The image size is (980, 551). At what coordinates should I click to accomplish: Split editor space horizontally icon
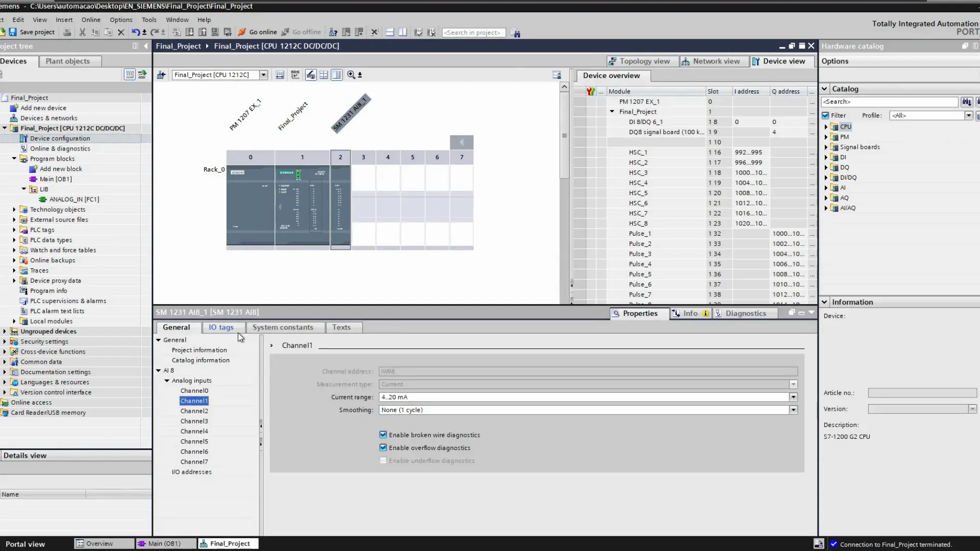390,32
